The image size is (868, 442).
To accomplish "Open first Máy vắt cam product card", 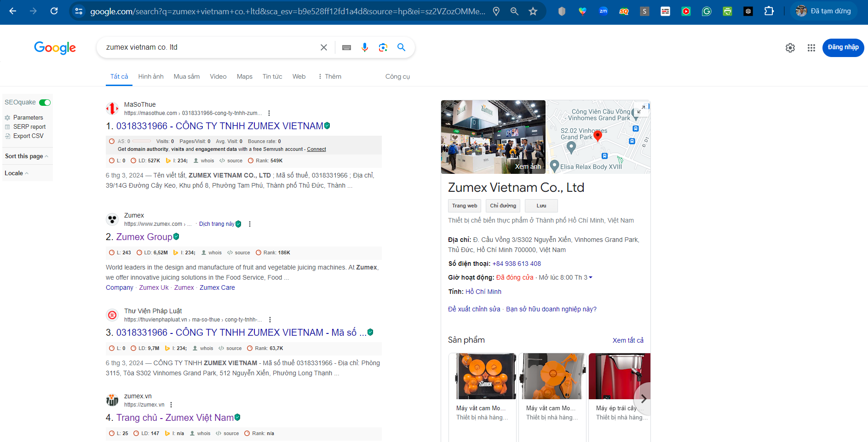I will (x=483, y=397).
